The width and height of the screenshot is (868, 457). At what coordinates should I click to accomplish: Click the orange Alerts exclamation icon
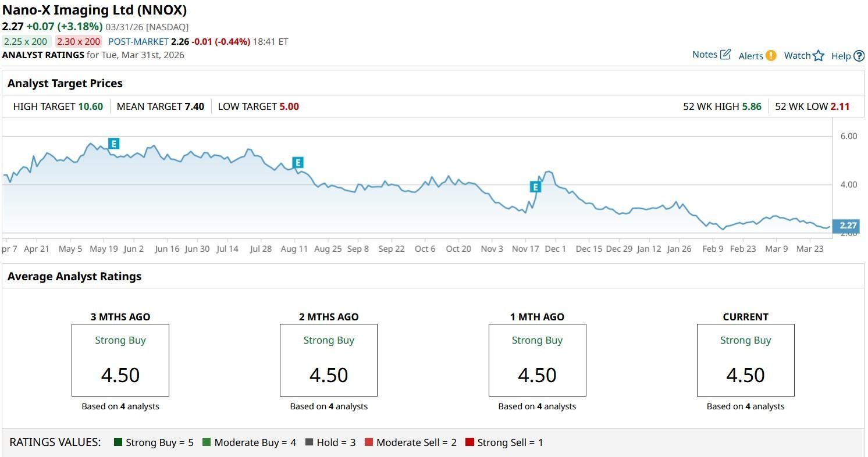tap(771, 55)
